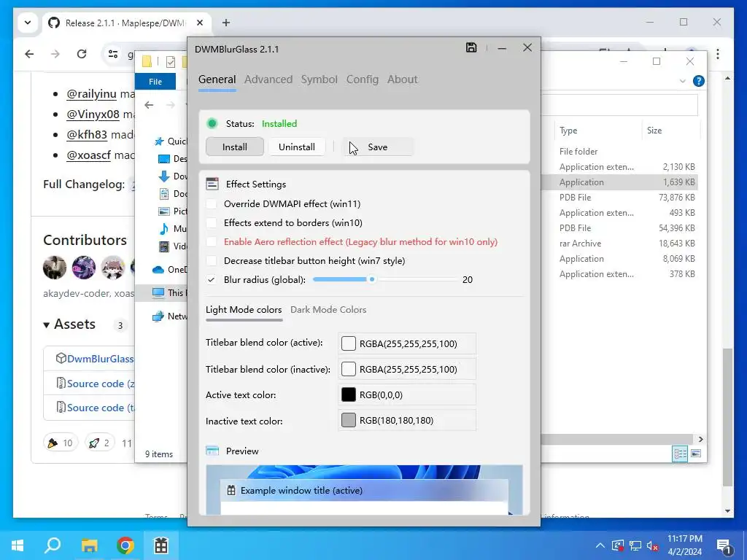Click Explorer horizontal scrollbar right arrow
The width and height of the screenshot is (747, 560).
tap(700, 439)
